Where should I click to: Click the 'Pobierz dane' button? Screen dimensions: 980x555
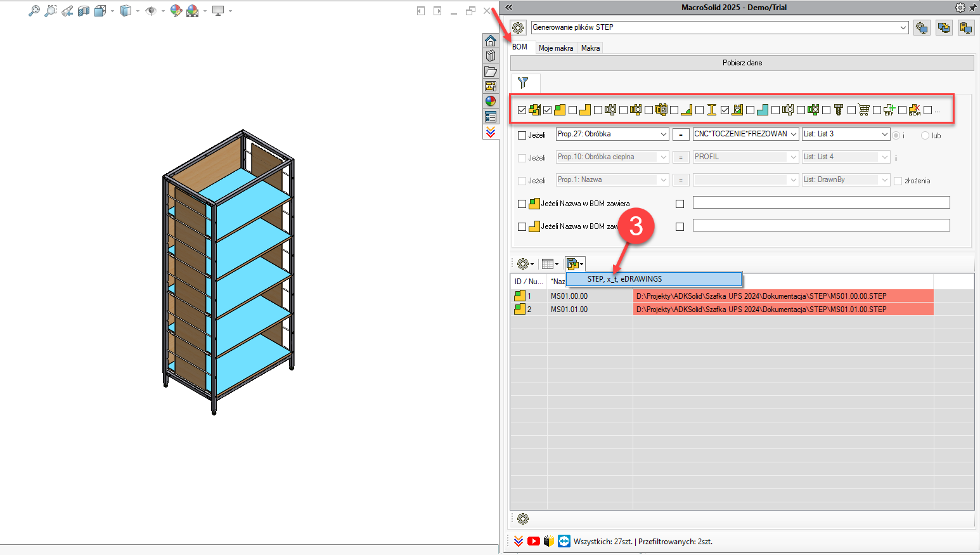(742, 63)
